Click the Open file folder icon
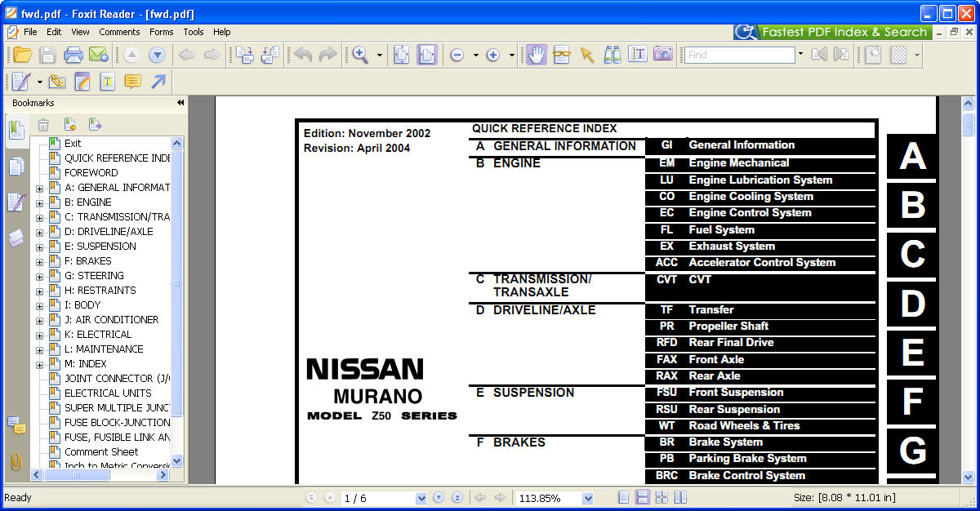 22,56
